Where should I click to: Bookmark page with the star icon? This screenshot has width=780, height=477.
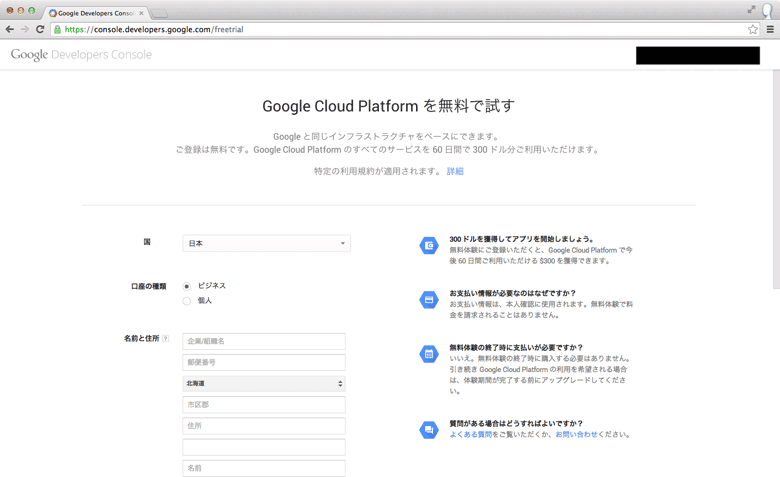point(753,29)
